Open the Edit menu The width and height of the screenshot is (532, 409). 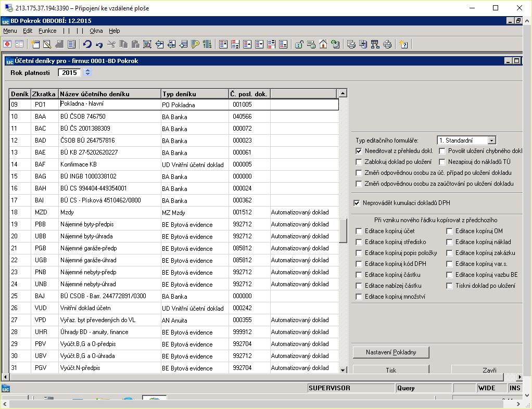coord(28,31)
